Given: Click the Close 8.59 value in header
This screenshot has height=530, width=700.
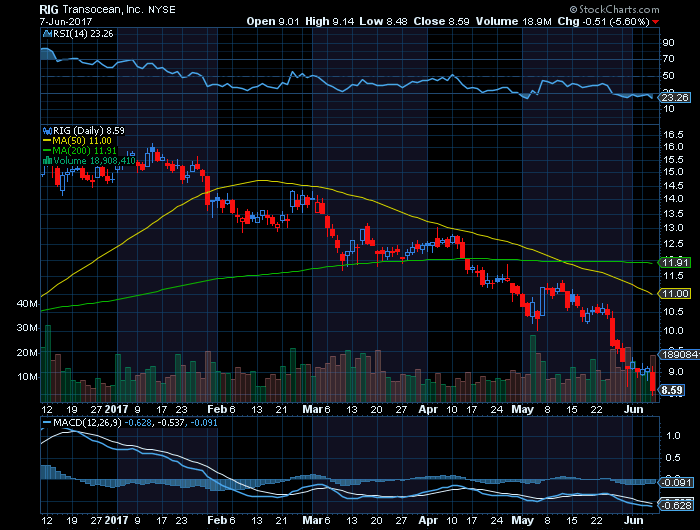Looking at the screenshot, I should (x=442, y=21).
